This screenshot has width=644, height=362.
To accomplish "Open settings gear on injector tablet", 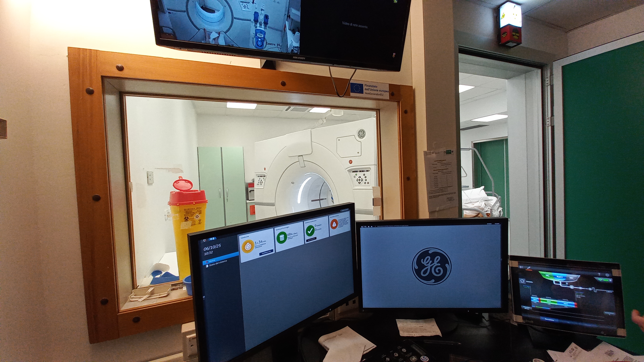I will 607,275.
